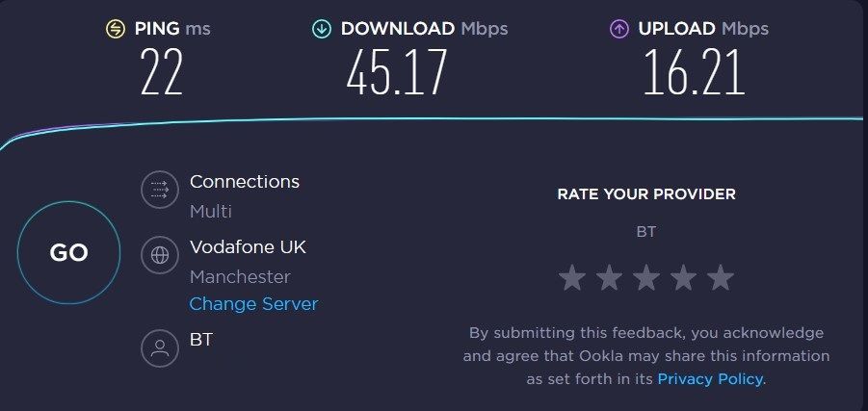Click the 16.21 upload speed result

694,74
